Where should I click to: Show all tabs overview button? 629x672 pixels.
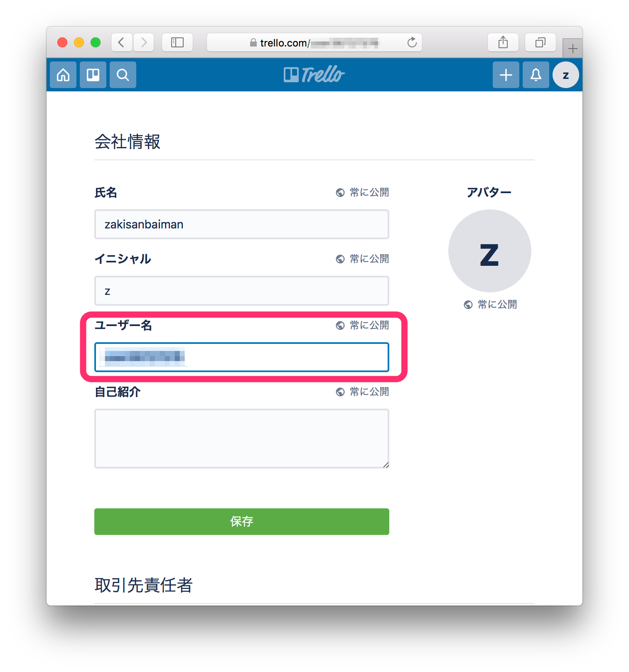(541, 42)
